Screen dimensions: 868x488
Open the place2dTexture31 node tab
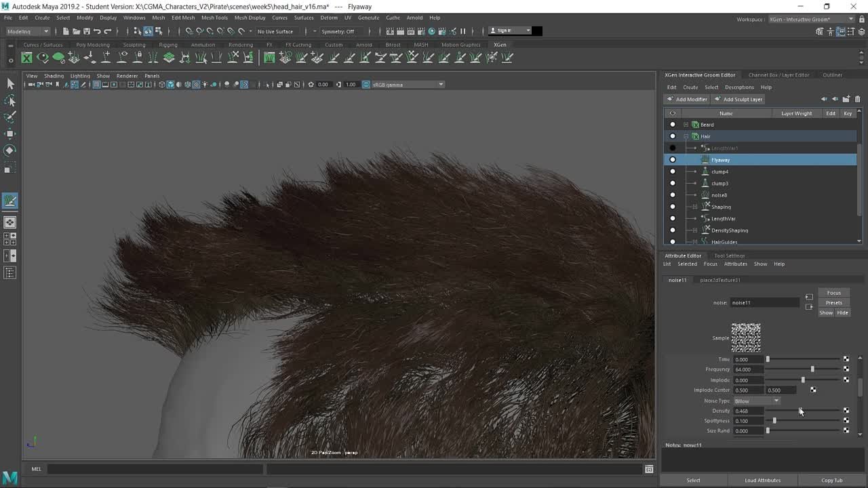tap(720, 280)
